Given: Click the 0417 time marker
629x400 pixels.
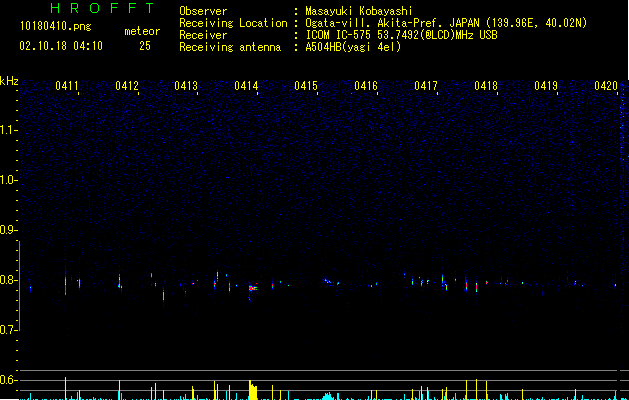Looking at the screenshot, I should pyautogui.click(x=426, y=86).
